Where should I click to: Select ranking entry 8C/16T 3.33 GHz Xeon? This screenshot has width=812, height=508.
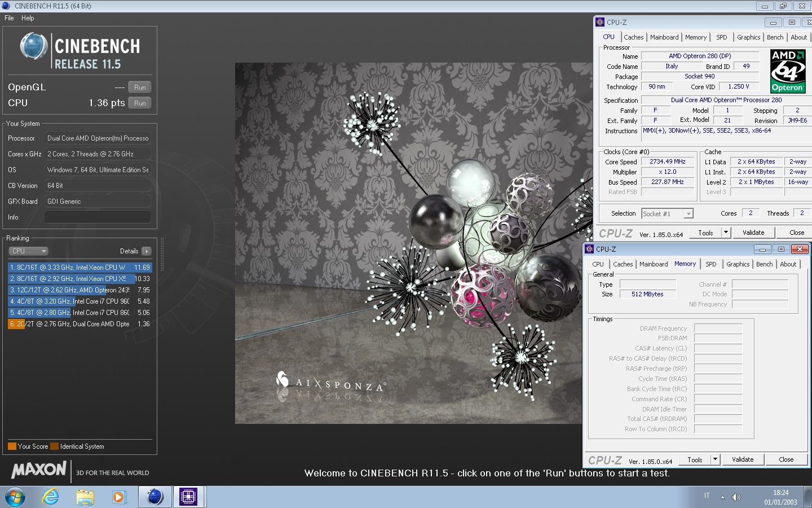point(80,268)
